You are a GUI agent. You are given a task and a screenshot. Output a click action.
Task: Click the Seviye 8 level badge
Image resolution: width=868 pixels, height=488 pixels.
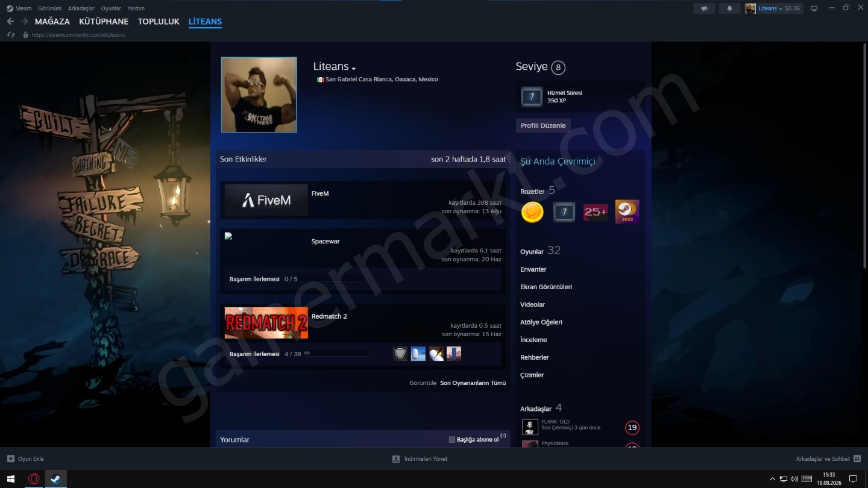(558, 67)
